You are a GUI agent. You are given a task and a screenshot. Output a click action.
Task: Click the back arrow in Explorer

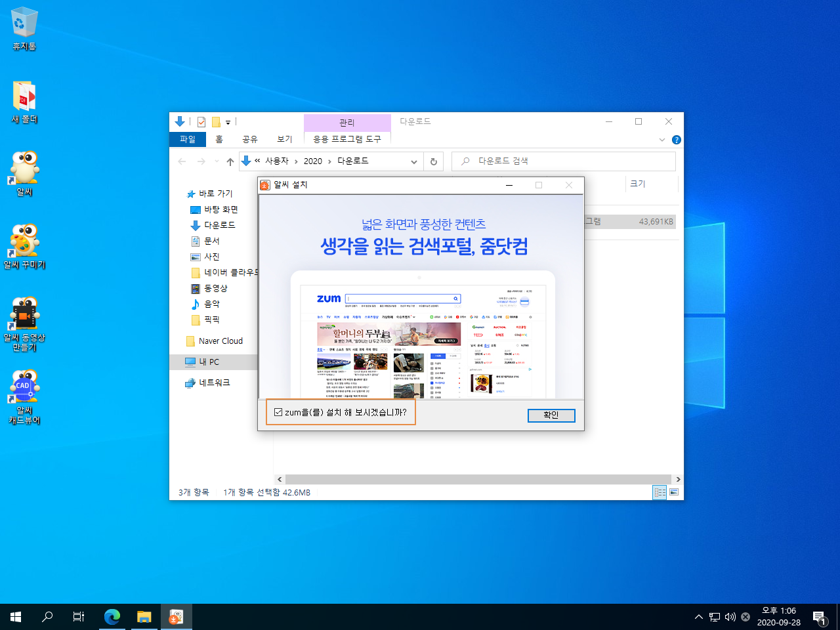pyautogui.click(x=182, y=161)
